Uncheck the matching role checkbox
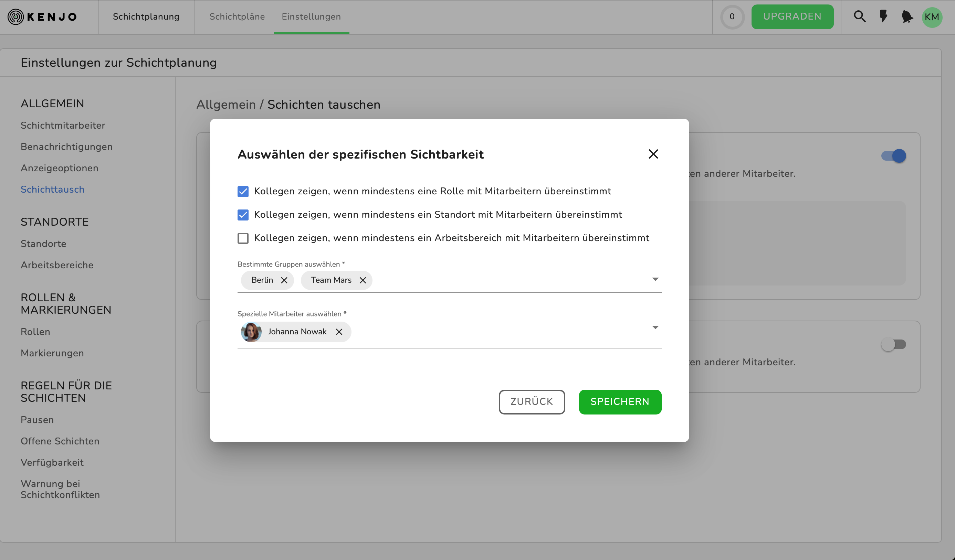The image size is (955, 560). (243, 192)
